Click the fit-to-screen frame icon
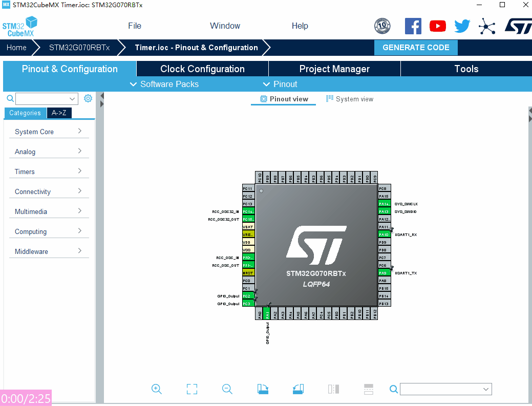532x406 pixels. click(x=191, y=389)
